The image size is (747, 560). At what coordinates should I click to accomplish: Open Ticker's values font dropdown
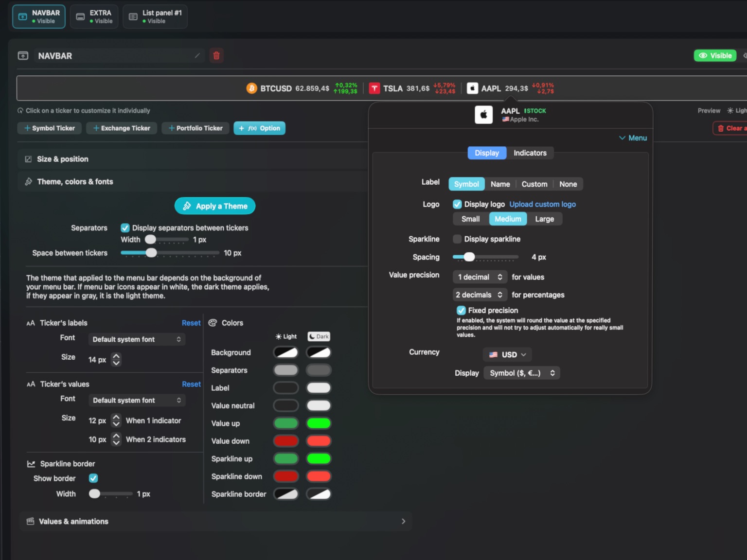(137, 400)
